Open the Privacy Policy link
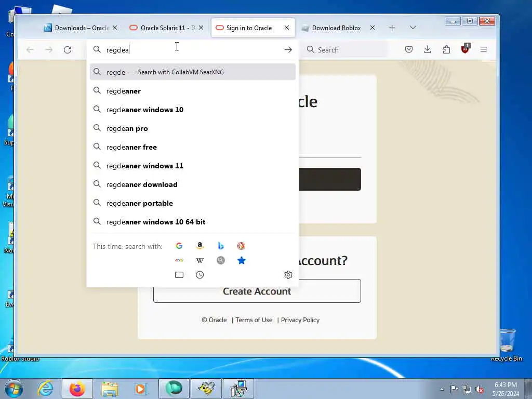This screenshot has width=532, height=399. click(x=300, y=320)
